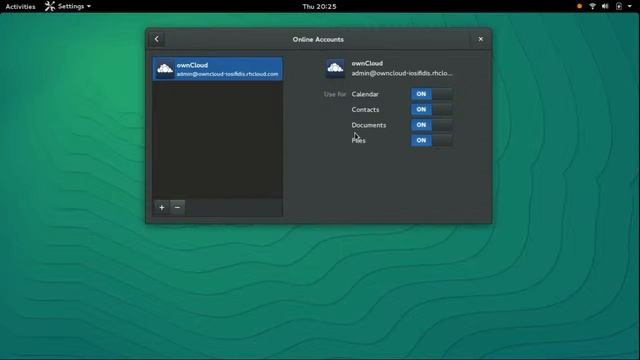Click the 'Online Accounts' window title
This screenshot has width=640, height=360.
tap(318, 40)
